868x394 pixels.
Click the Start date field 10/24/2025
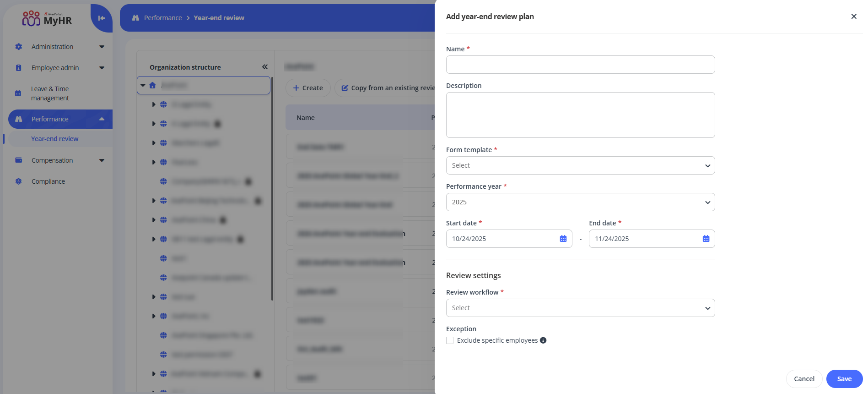point(509,239)
